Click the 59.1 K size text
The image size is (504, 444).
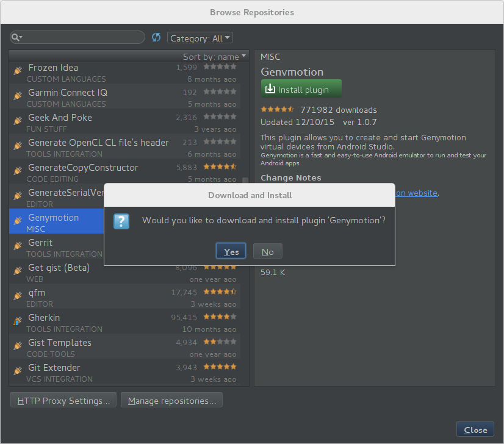pos(273,273)
